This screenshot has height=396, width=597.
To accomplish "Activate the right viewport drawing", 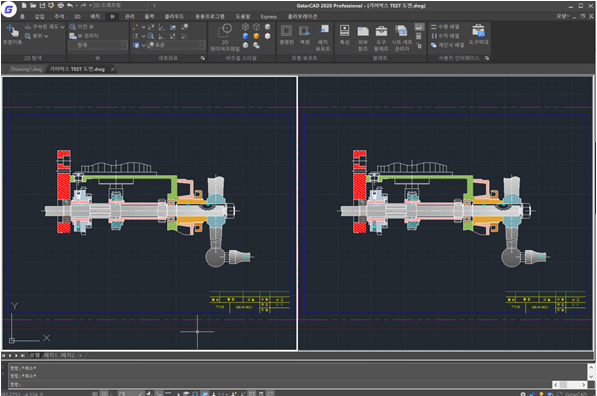I will pos(445,213).
